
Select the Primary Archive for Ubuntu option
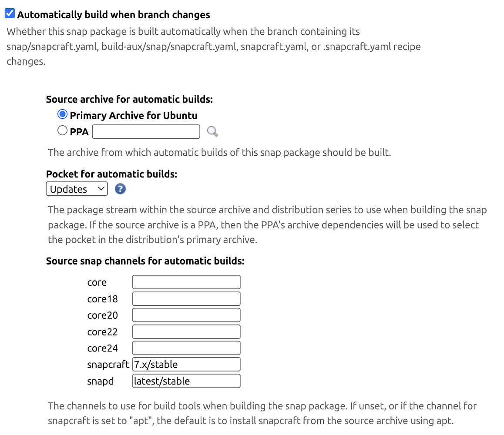click(62, 114)
